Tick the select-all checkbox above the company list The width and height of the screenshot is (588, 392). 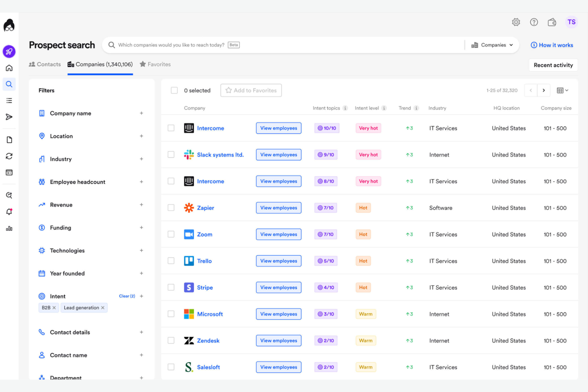point(174,90)
